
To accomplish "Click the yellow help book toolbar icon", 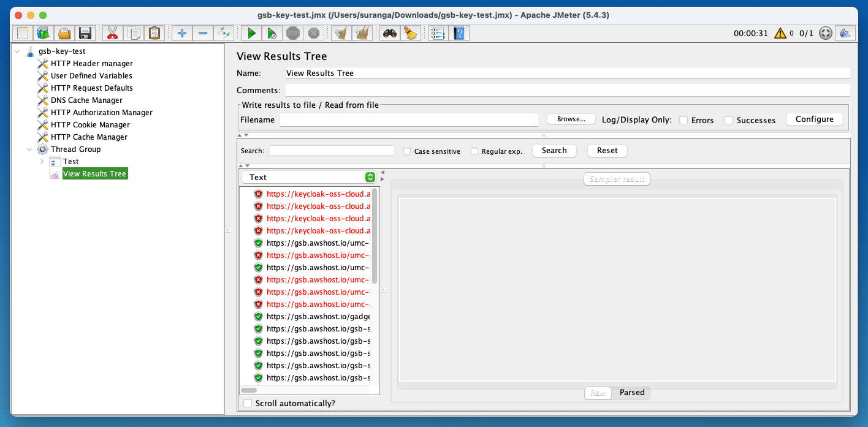I will tap(459, 33).
